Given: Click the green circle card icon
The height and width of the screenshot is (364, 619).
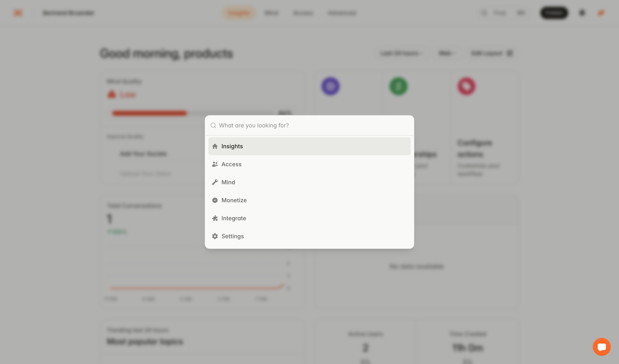Looking at the screenshot, I should (x=398, y=86).
